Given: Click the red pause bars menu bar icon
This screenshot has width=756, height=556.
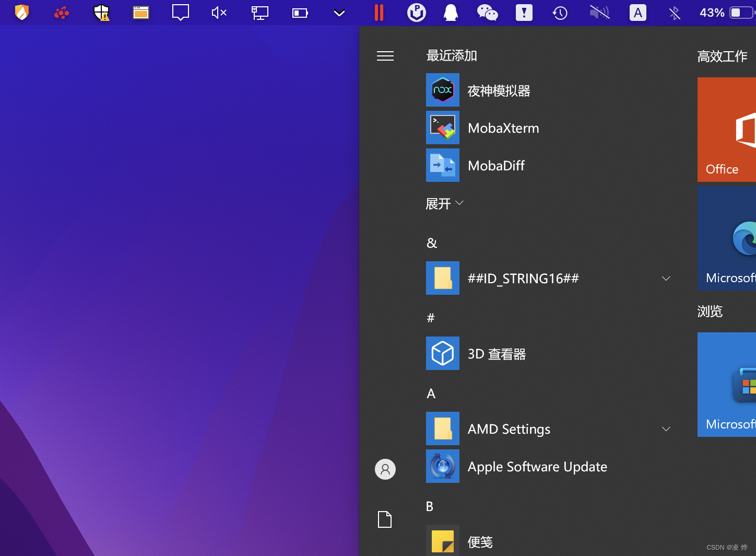Looking at the screenshot, I should click(x=379, y=13).
